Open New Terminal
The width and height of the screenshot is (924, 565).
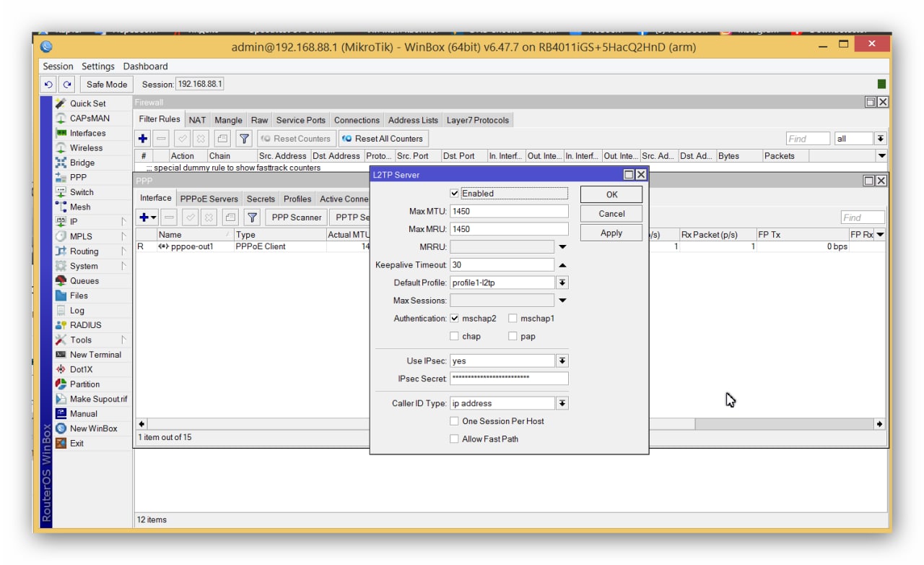(x=95, y=355)
